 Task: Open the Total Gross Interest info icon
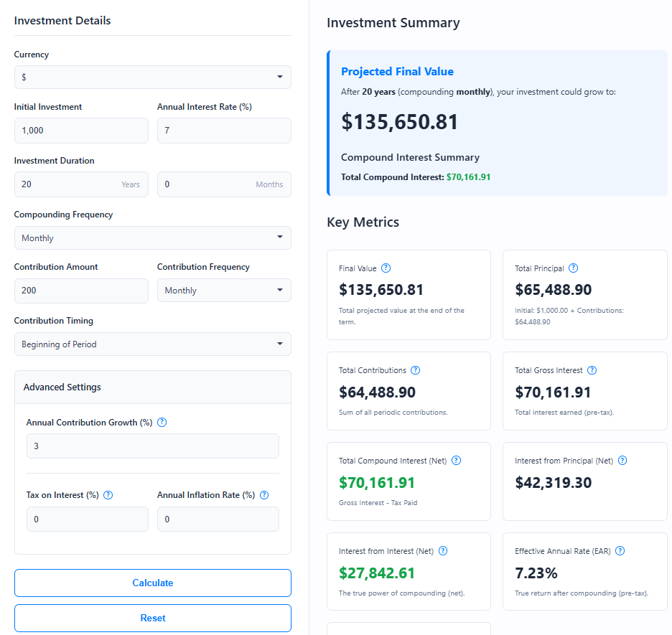(x=592, y=370)
